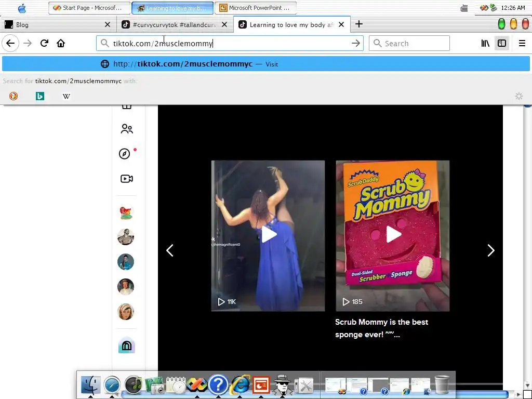Open Scrub Mommy is the best caption
Screen dimensions: 532x399
[x=381, y=328]
